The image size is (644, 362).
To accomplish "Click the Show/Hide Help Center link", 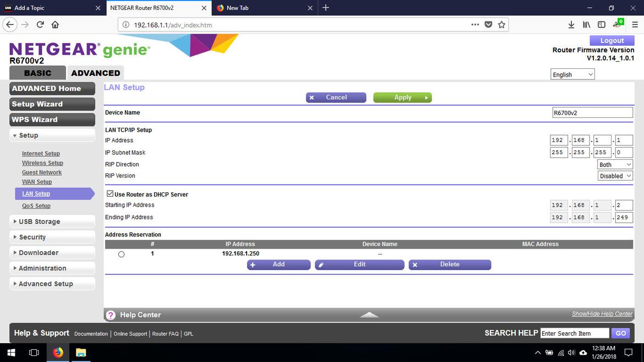I will click(x=602, y=314).
